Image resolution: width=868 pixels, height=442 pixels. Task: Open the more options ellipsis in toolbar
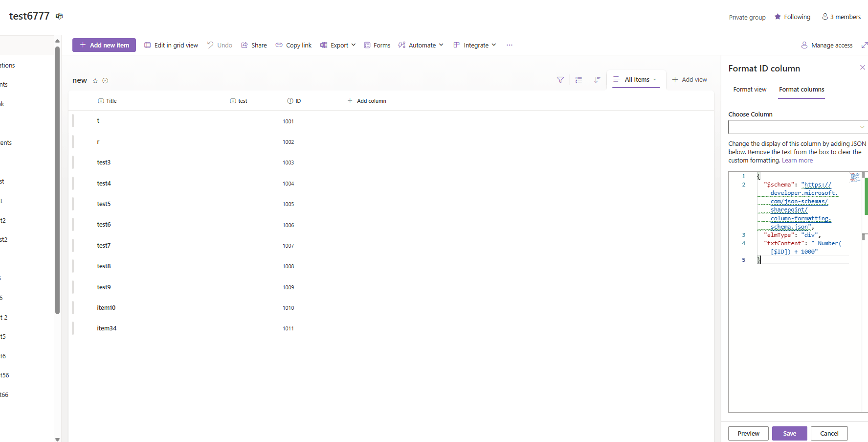[510, 45]
